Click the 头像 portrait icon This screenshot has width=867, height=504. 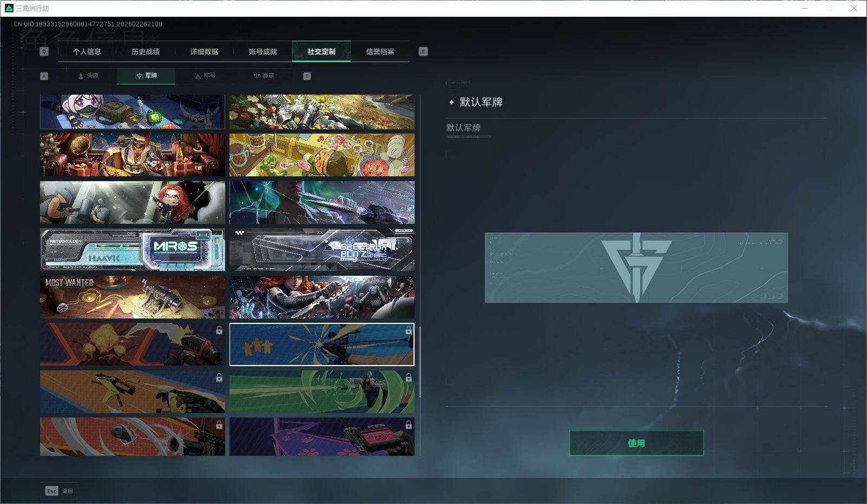click(81, 76)
